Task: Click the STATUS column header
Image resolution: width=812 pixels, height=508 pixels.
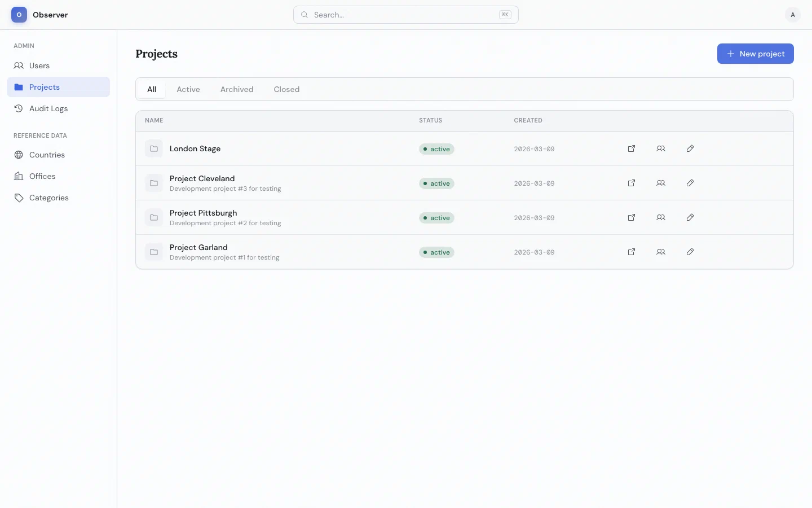Action: coord(430,120)
